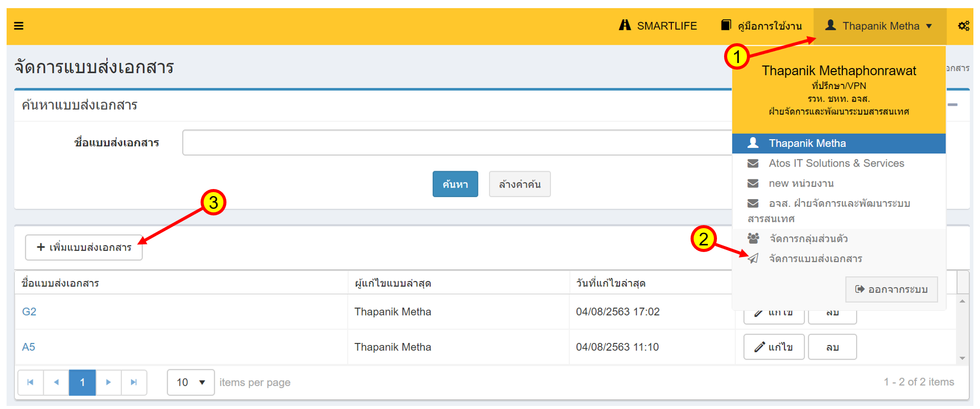Click ล้างค่าค้น to clear search
The height and width of the screenshot is (409, 980).
click(x=519, y=184)
